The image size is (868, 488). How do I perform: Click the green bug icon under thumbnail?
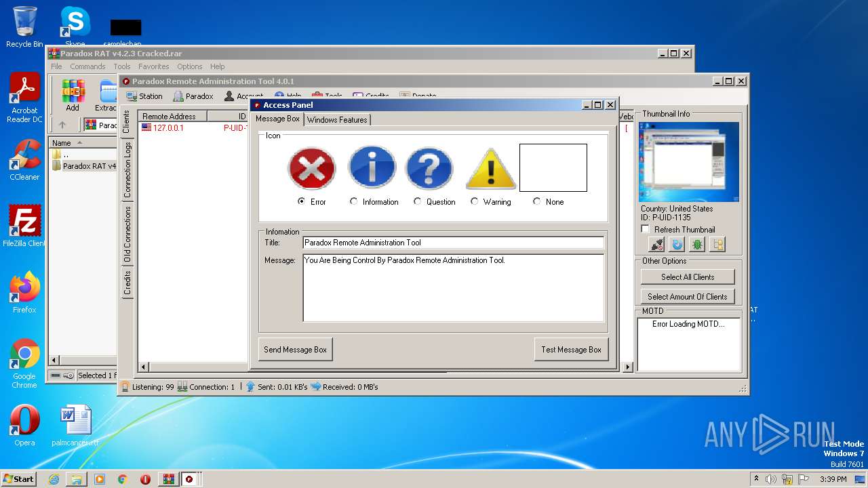697,245
